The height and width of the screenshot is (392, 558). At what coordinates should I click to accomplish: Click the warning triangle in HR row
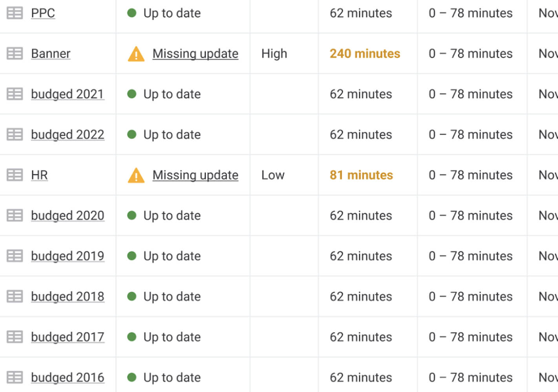tap(136, 175)
